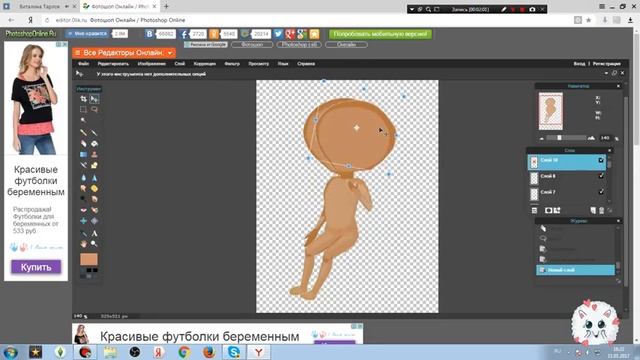Image resolution: width=640 pixels, height=360 pixels.
Task: Click the Регистрация link
Action: [x=607, y=64]
